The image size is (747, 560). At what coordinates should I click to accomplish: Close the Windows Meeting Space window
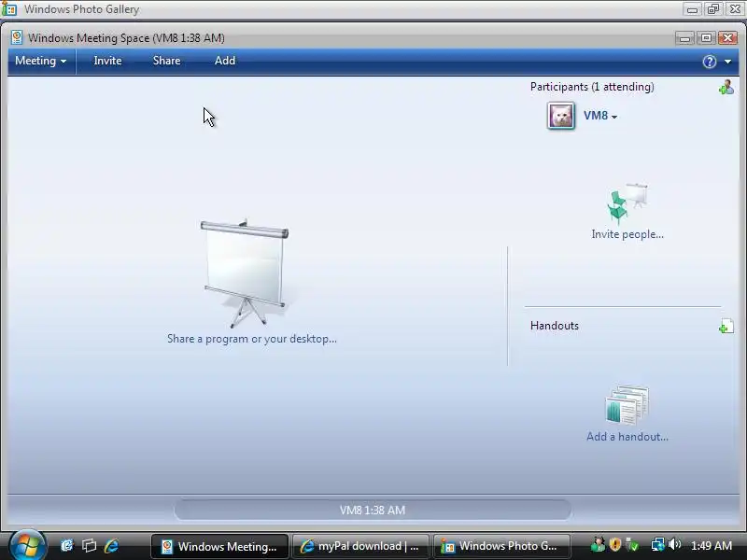tap(728, 38)
